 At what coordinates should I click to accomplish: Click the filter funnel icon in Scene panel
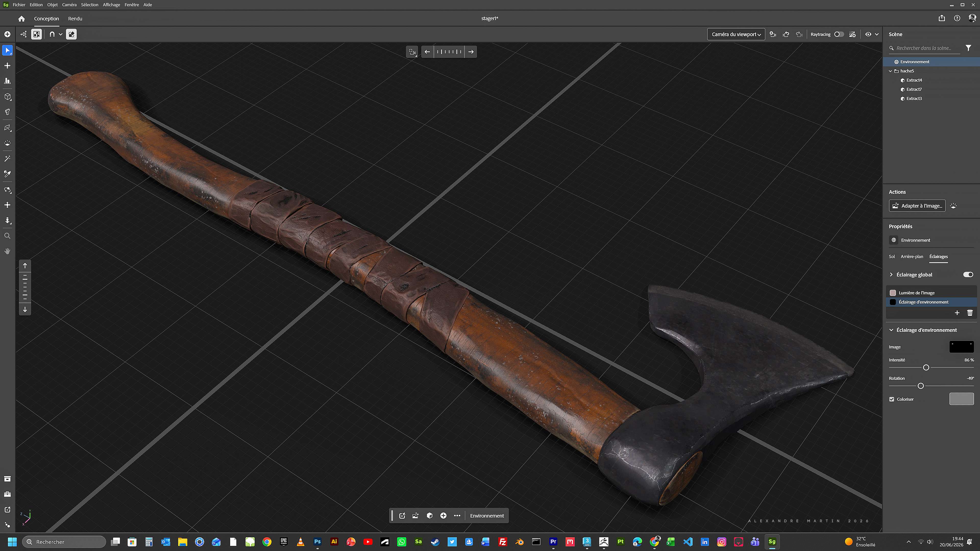pos(968,48)
